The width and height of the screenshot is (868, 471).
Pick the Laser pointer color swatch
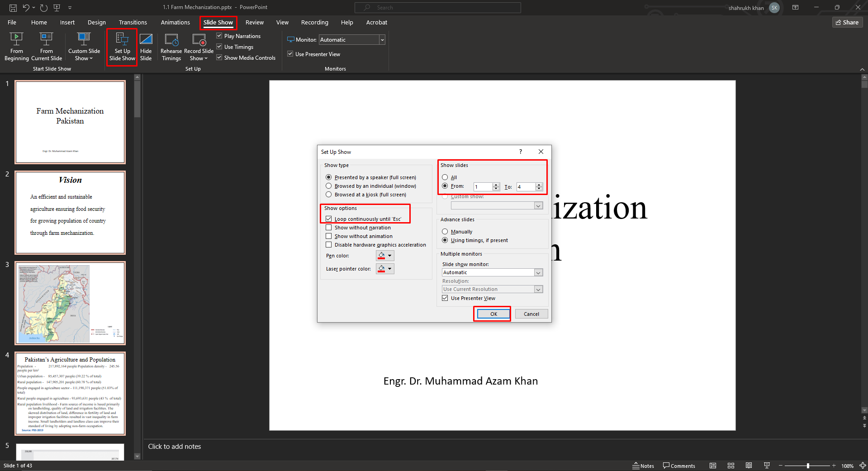[x=382, y=269]
